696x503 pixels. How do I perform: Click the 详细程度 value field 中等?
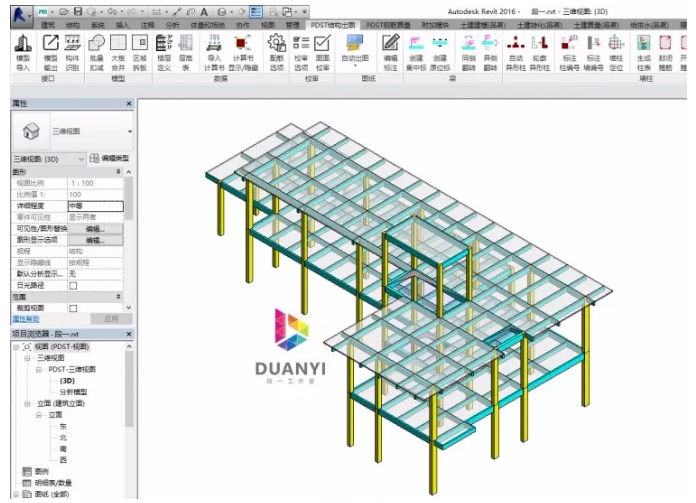click(95, 206)
